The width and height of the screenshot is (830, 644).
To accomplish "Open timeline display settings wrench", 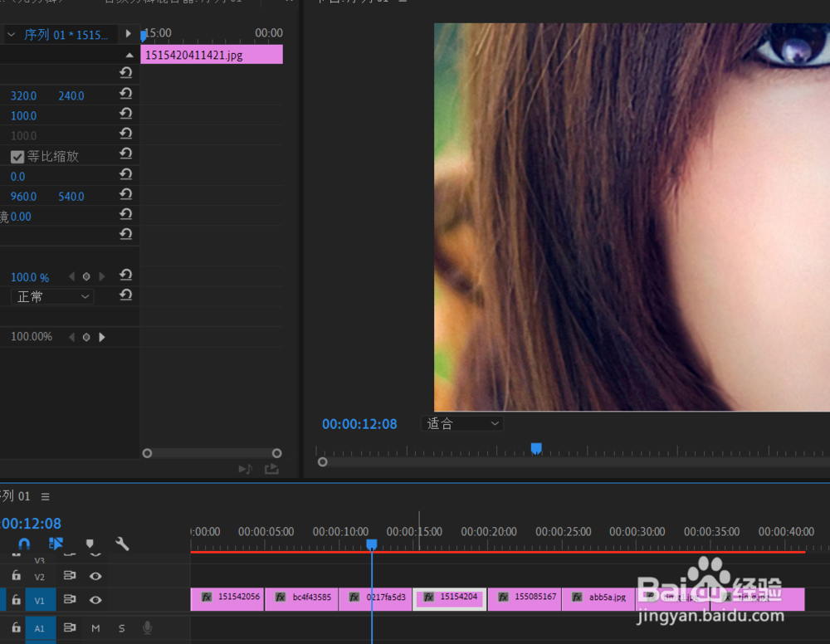I will [122, 544].
